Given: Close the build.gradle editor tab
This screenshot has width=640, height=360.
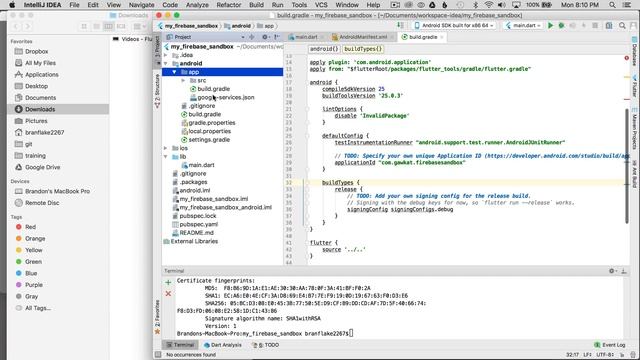Looking at the screenshot, I should pos(442,37).
